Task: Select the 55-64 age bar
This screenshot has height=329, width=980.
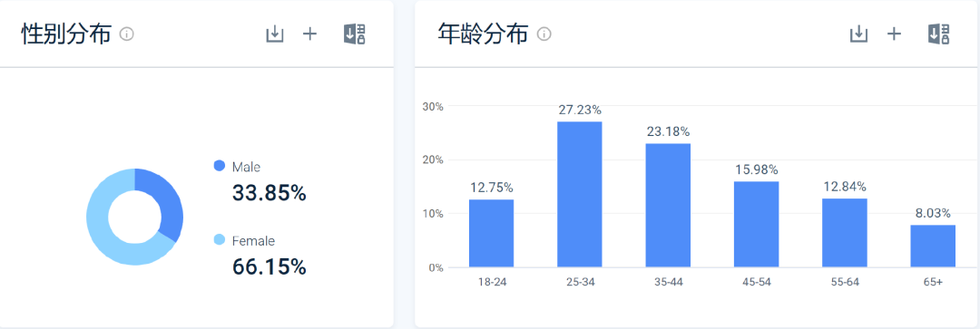Action: 845,233
